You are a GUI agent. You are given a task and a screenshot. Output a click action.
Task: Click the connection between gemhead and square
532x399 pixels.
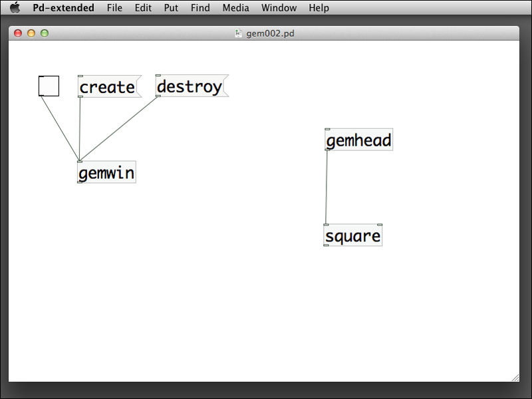tap(328, 188)
